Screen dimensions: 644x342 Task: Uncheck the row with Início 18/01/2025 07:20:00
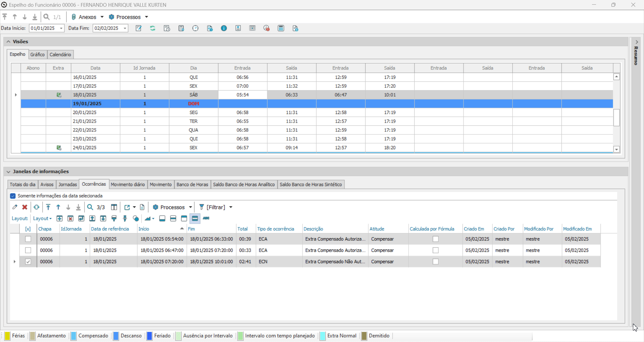[28, 262]
